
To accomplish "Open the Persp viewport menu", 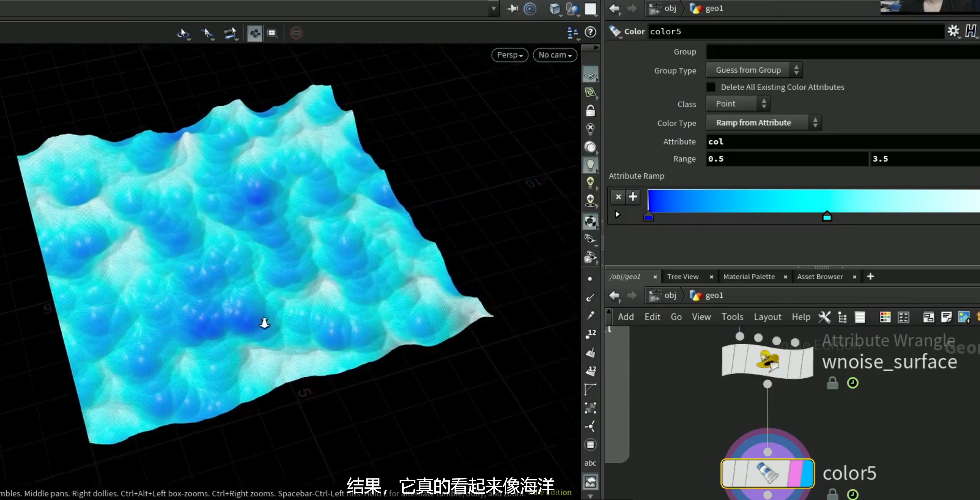I will (509, 55).
